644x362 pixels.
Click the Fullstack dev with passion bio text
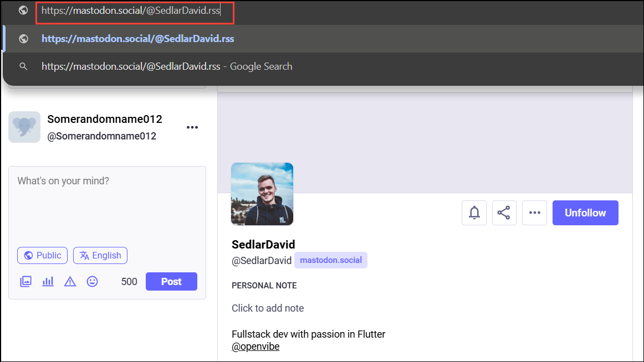pyautogui.click(x=309, y=334)
